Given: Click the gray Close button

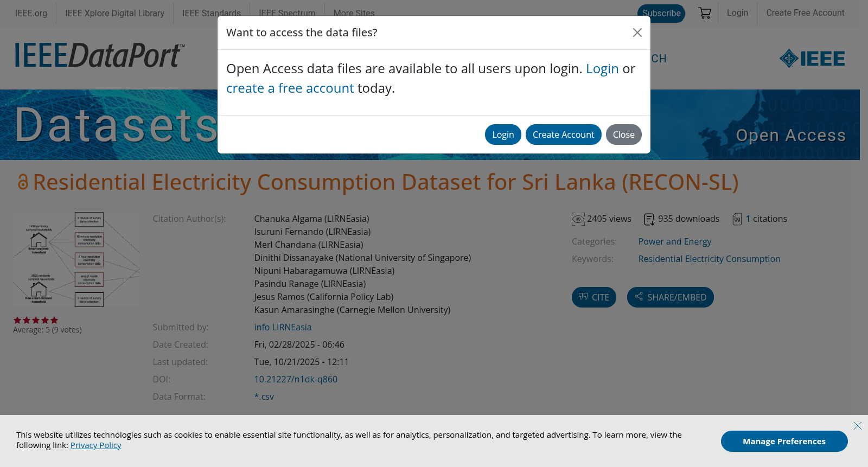Looking at the screenshot, I should point(624,135).
